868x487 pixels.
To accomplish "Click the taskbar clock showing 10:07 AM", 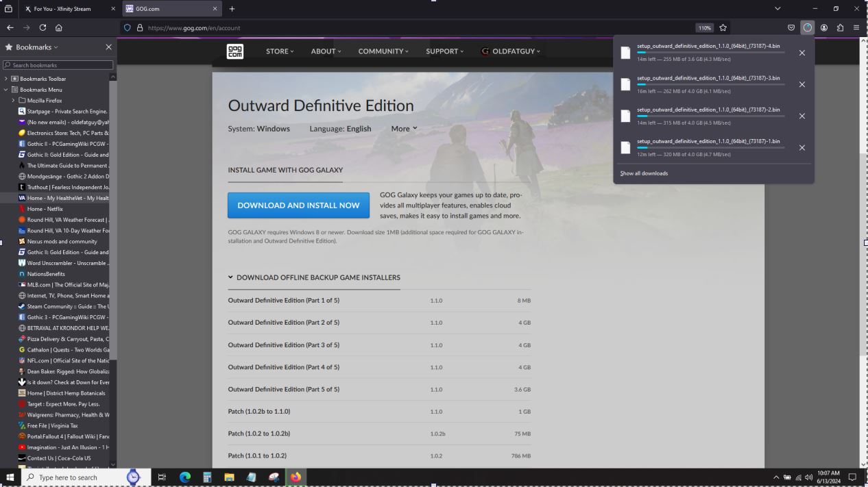I will (828, 477).
